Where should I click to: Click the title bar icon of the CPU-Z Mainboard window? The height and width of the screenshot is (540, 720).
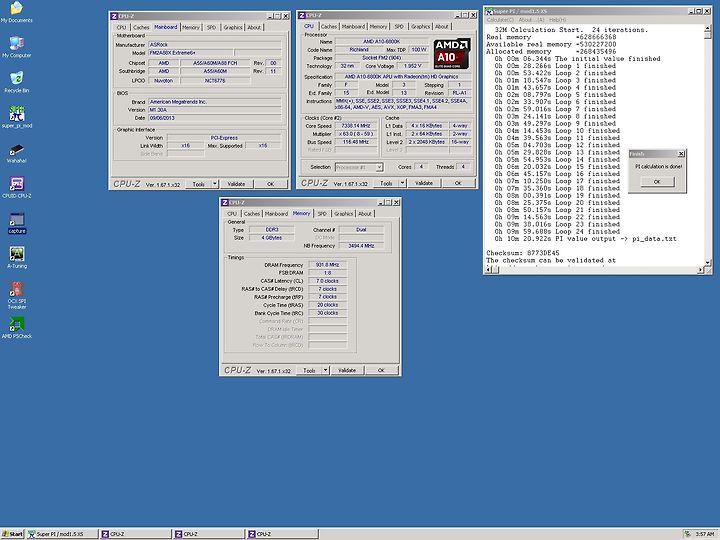[x=114, y=16]
